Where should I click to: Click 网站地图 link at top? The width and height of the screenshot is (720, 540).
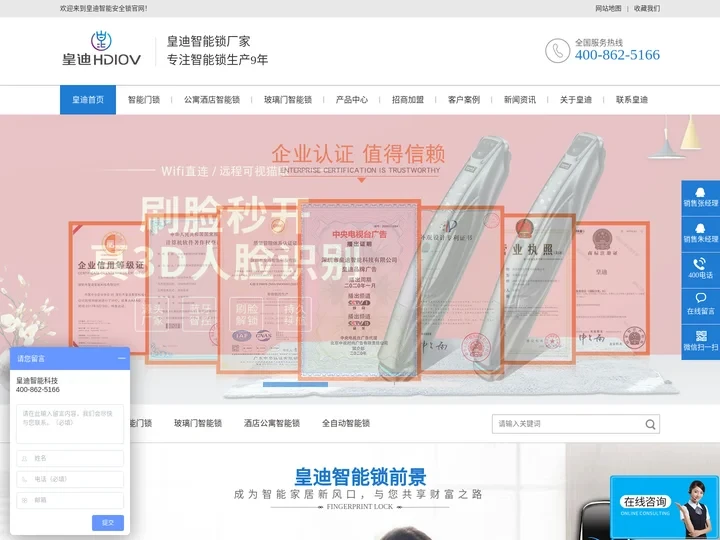[608, 8]
